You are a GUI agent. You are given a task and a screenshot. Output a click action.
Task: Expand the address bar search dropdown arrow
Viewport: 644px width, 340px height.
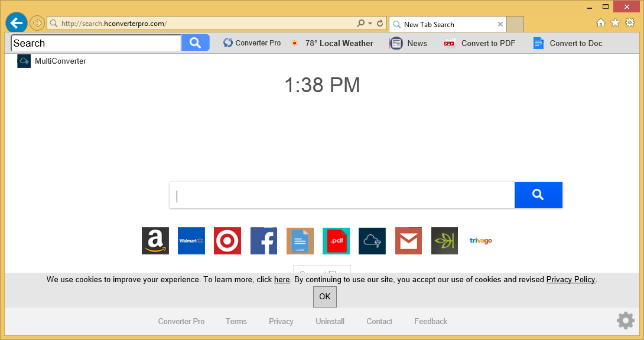click(370, 24)
